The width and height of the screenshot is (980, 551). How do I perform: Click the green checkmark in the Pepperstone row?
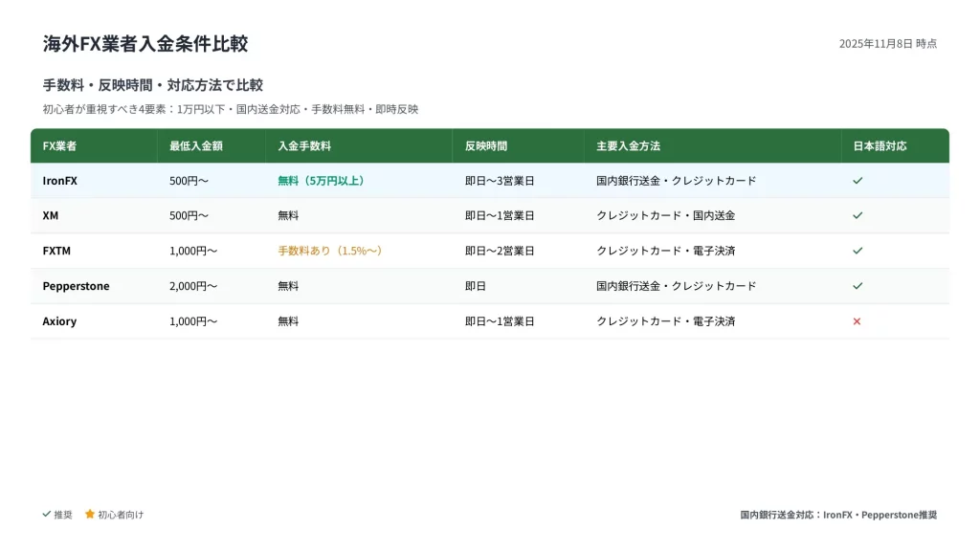click(x=857, y=286)
